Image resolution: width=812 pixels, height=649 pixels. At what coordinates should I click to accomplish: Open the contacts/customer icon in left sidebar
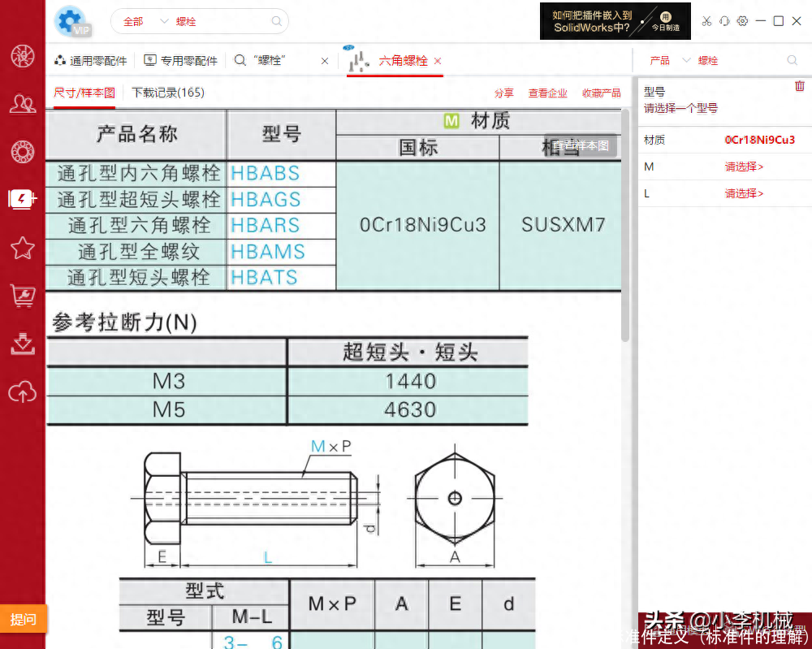click(22, 104)
